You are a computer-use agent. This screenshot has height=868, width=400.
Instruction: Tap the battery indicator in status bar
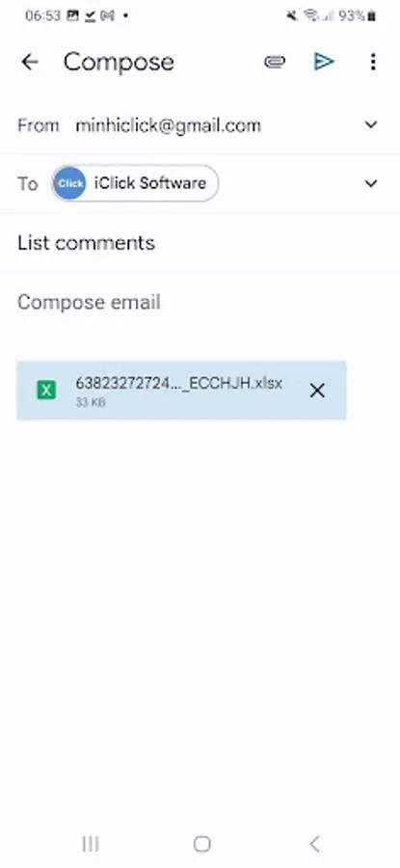click(x=372, y=16)
